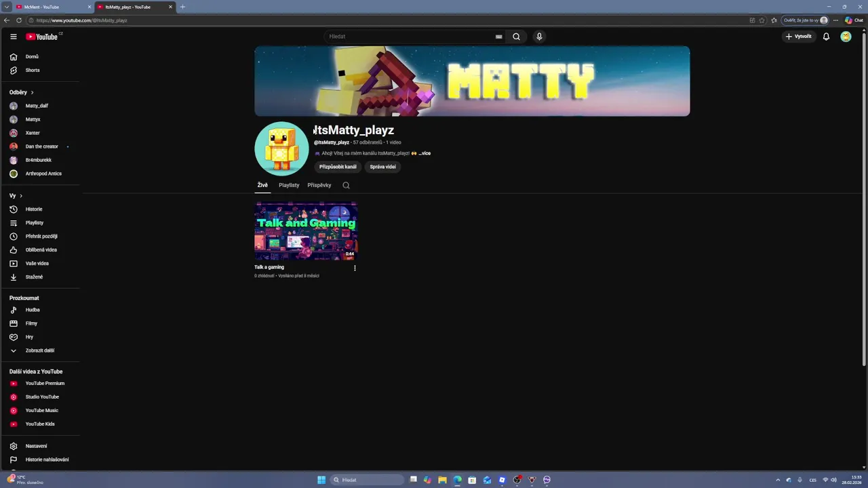Select the ItsMatty_playz browser tab

(x=134, y=7)
